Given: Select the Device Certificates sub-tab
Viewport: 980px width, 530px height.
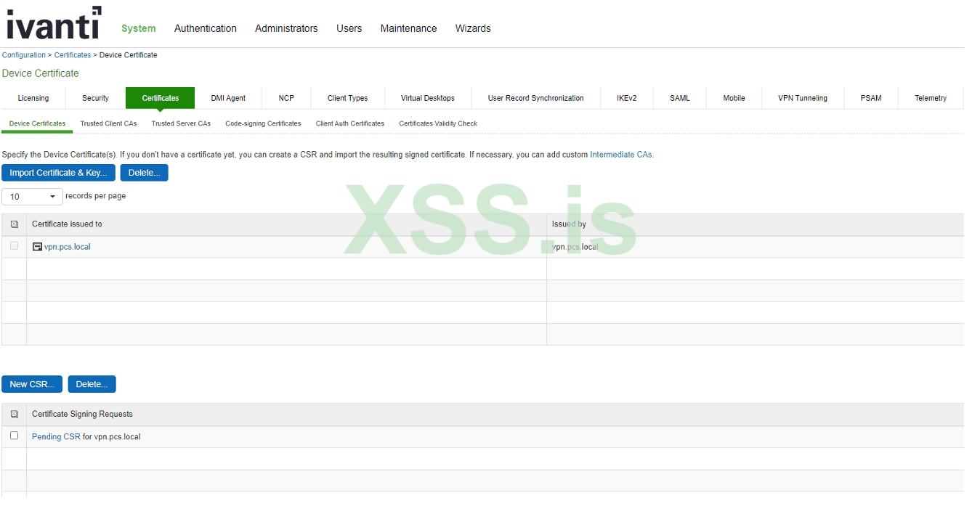Looking at the screenshot, I should click(37, 123).
